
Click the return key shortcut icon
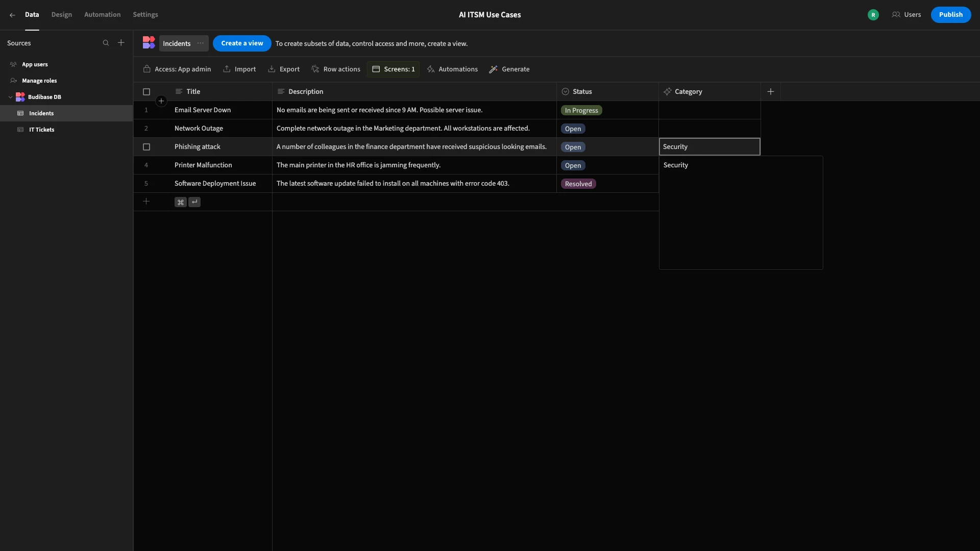[x=194, y=202]
